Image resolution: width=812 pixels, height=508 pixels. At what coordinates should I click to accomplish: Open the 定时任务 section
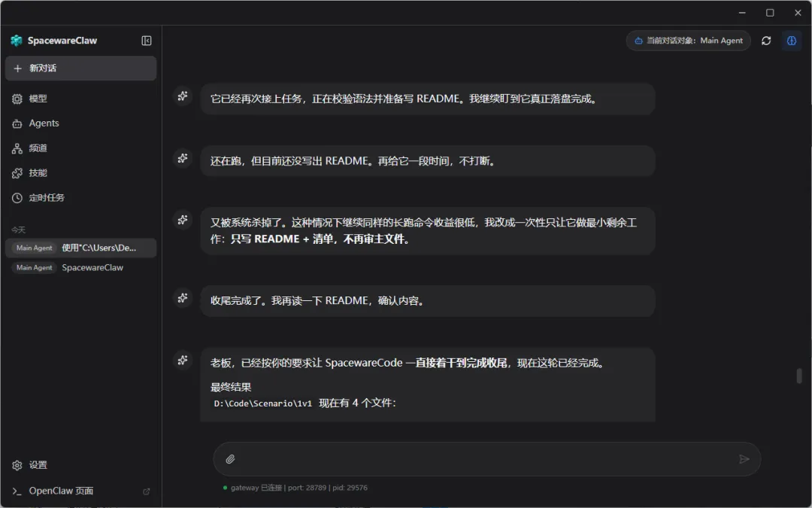(x=80, y=198)
